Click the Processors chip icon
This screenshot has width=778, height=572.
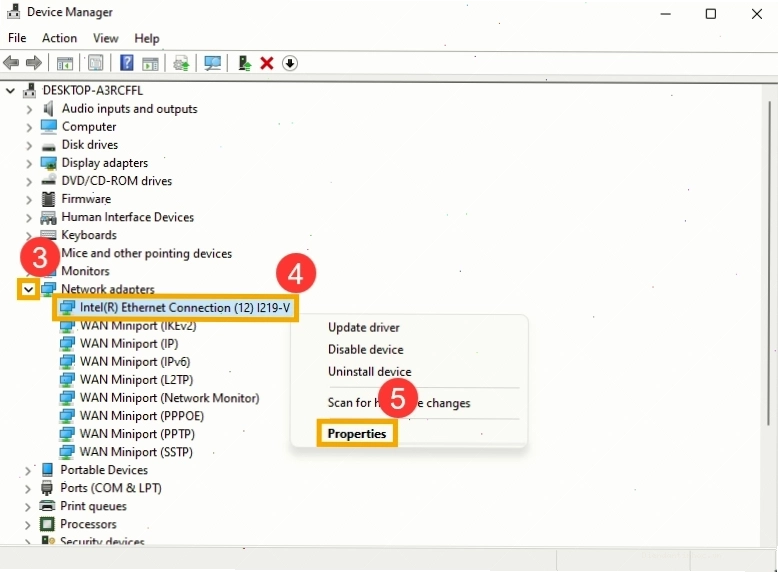coord(47,524)
